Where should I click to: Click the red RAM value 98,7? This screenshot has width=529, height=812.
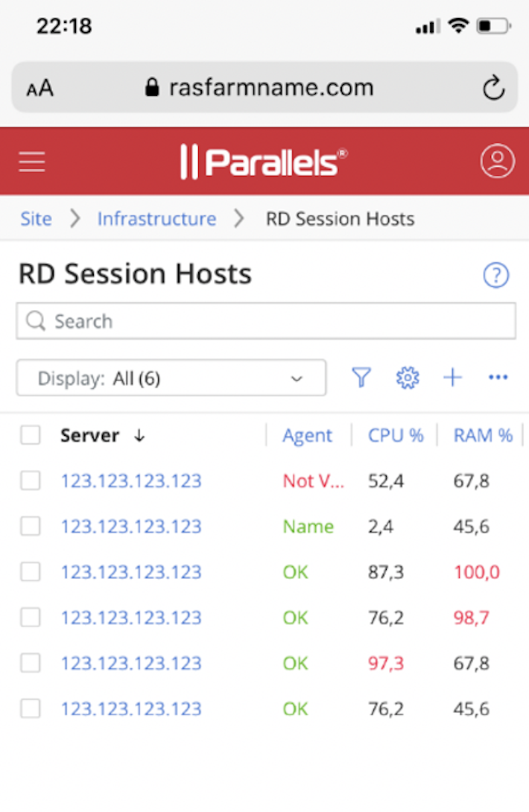click(472, 618)
